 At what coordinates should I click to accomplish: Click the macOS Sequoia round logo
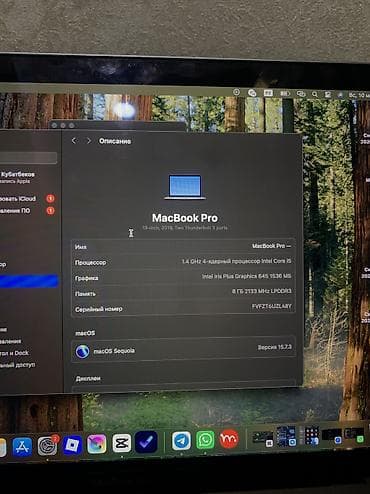click(x=82, y=351)
